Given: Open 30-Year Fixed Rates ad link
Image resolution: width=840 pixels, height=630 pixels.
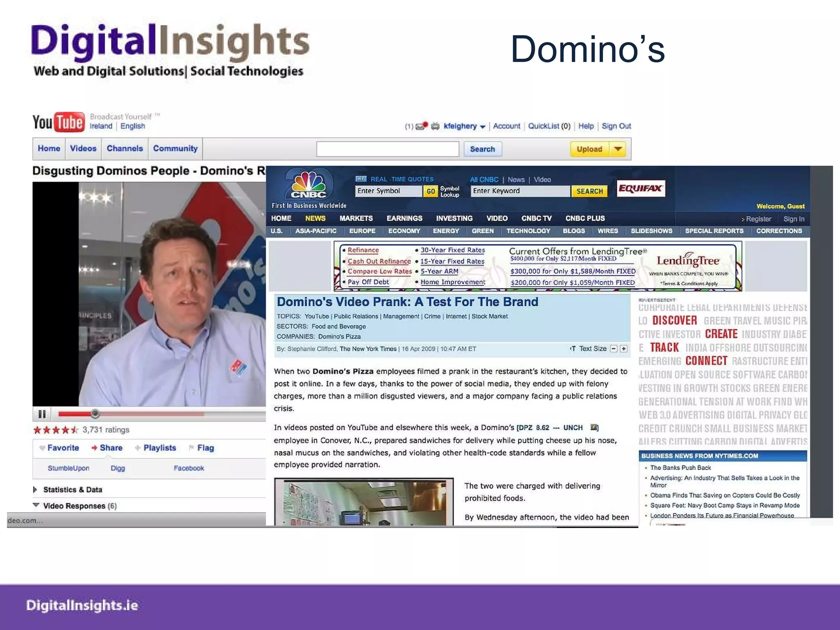Looking at the screenshot, I should coord(453,250).
